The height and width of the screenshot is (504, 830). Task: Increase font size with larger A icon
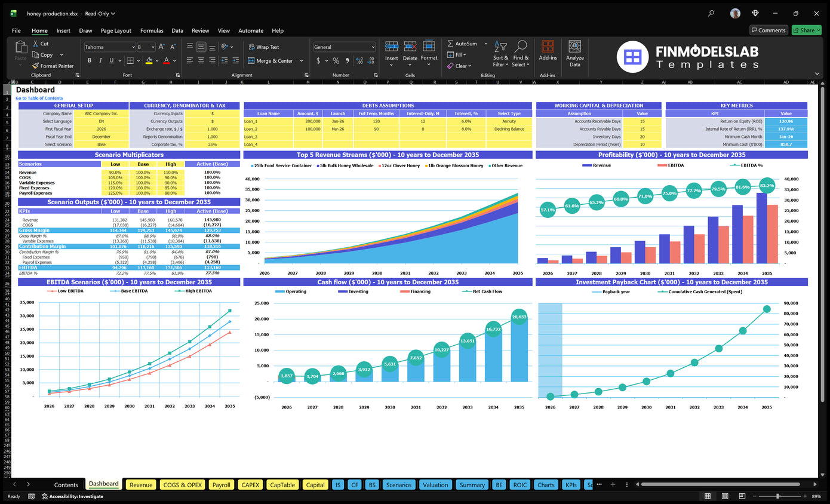point(163,47)
